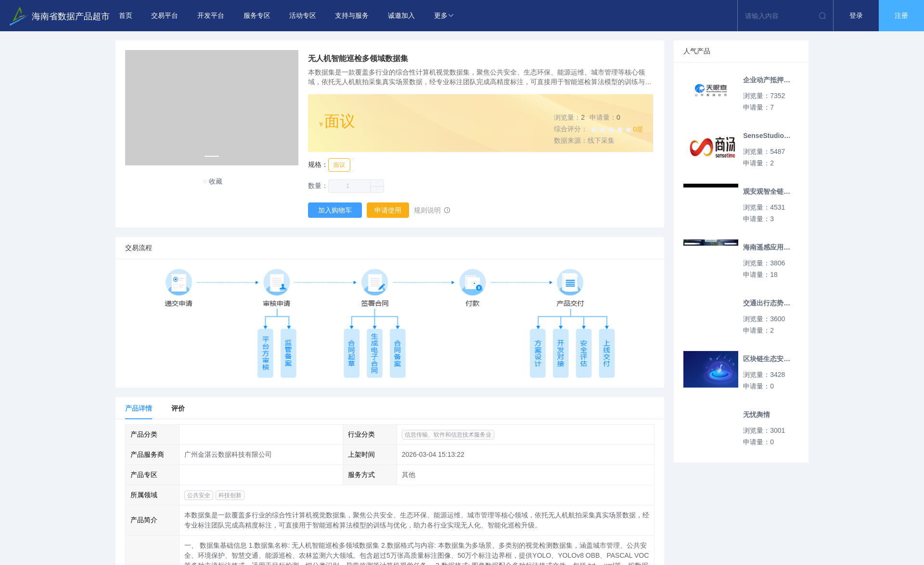924x565 pixels.
Task: Click the 公共安全 domain tag
Action: coord(199,495)
